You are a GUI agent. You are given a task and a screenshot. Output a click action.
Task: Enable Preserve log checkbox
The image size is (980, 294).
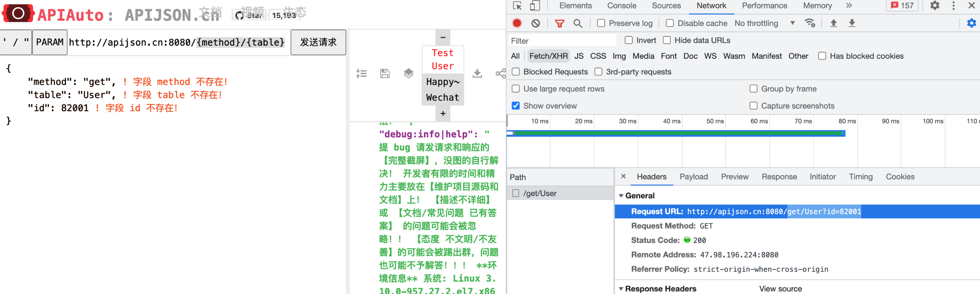601,23
